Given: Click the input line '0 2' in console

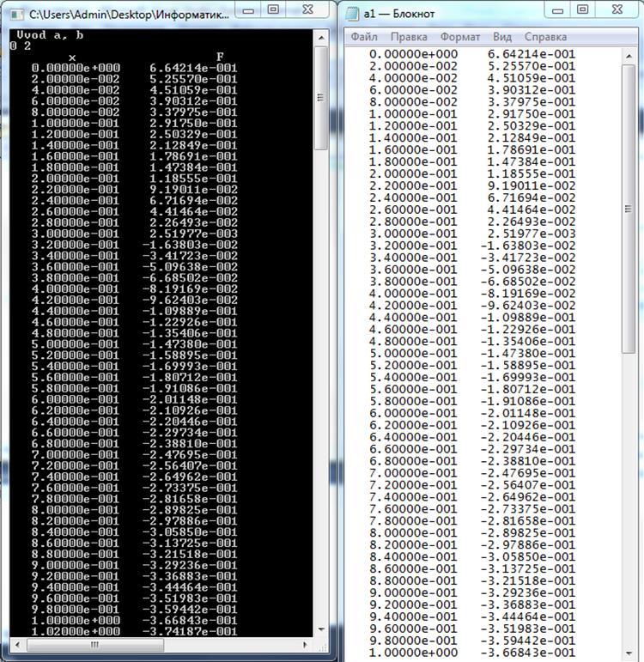Looking at the screenshot, I should [x=21, y=46].
